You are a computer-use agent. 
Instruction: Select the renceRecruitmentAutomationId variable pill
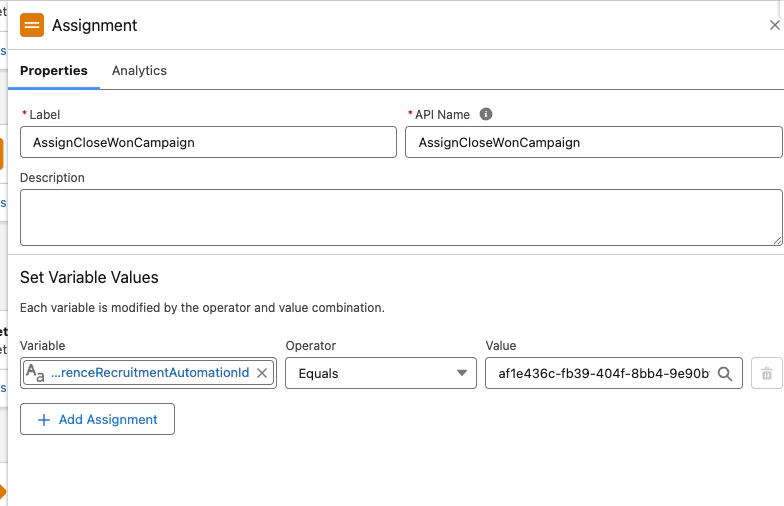pyautogui.click(x=150, y=373)
